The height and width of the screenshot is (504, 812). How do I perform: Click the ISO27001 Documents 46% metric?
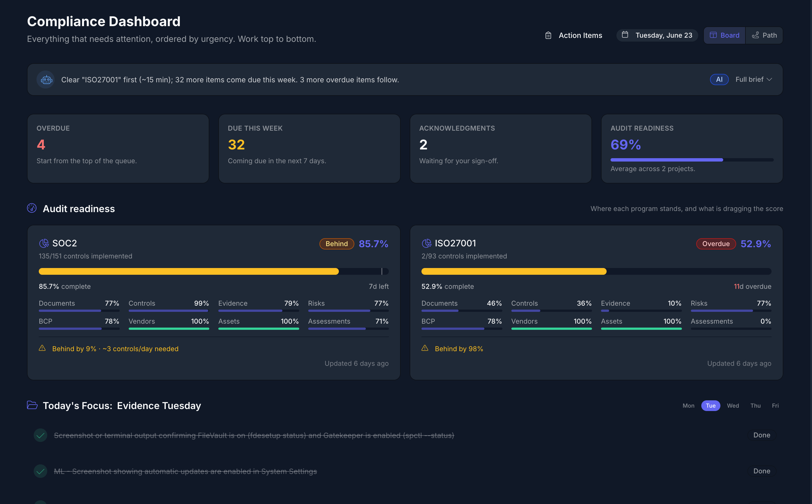tap(462, 306)
